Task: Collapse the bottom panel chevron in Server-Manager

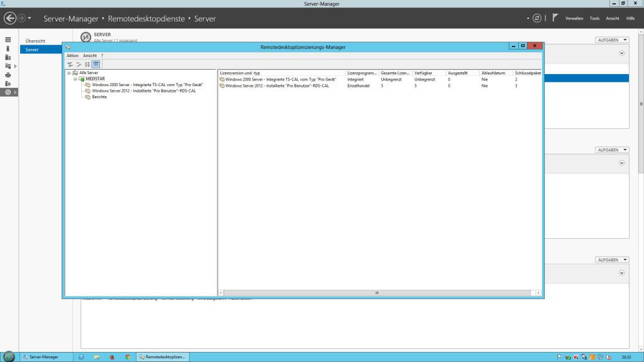Action: click(x=622, y=273)
